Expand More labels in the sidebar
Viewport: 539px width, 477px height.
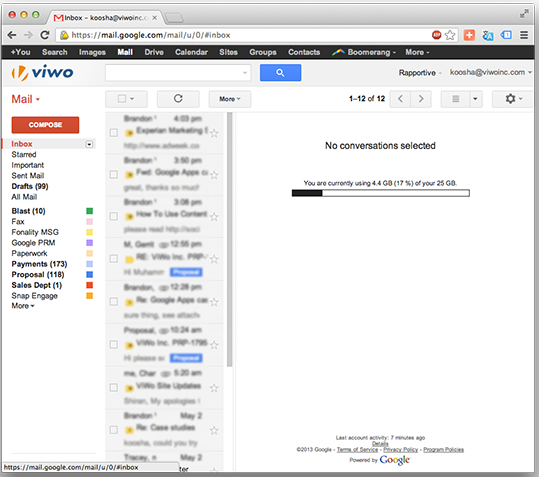23,306
